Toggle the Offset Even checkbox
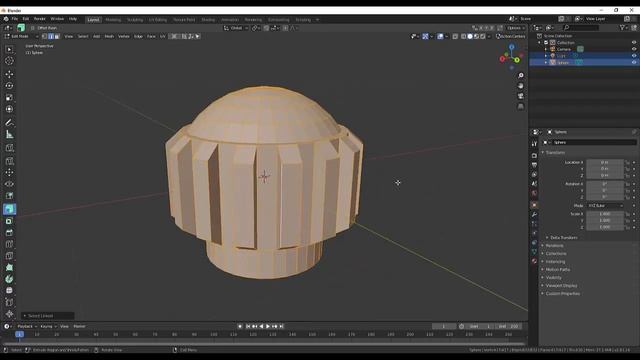 33,28
